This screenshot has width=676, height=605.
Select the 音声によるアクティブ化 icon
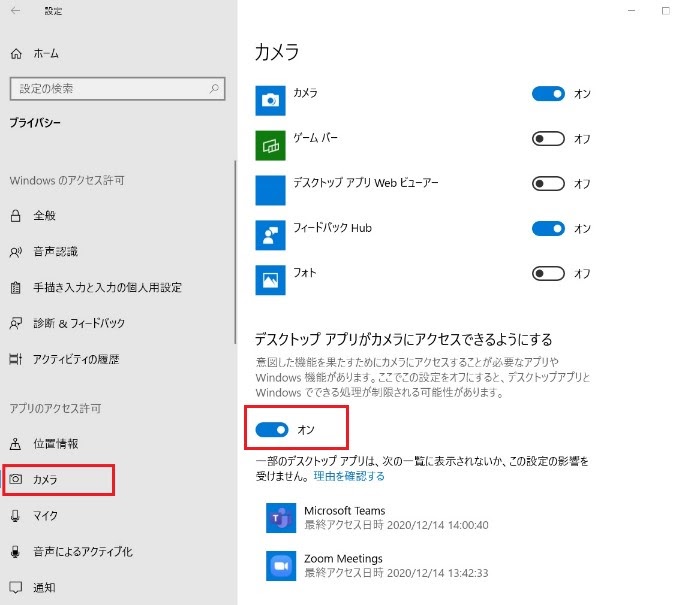(x=16, y=552)
